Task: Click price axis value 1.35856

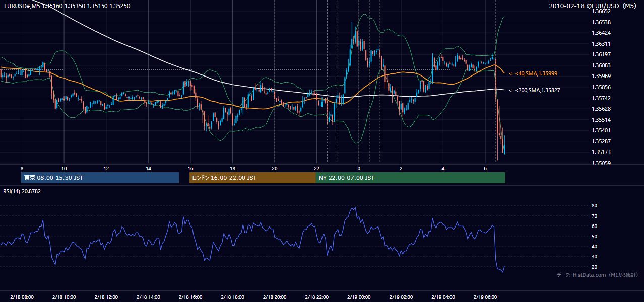Action: click(x=601, y=87)
